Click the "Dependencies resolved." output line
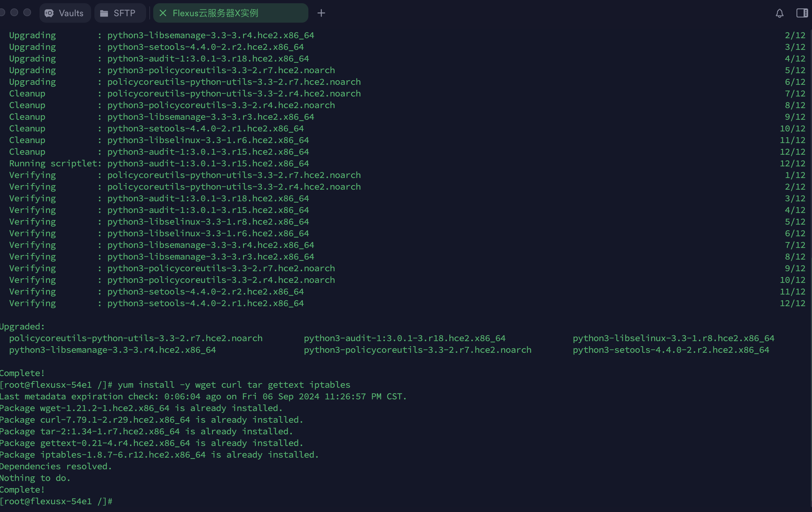The image size is (812, 512). [x=56, y=466]
